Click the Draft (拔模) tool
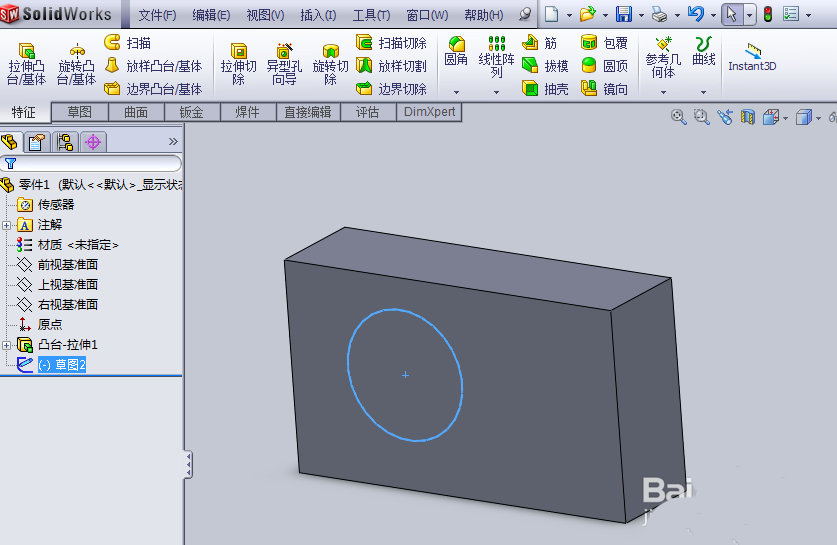Image resolution: width=837 pixels, height=545 pixels. pos(545,66)
